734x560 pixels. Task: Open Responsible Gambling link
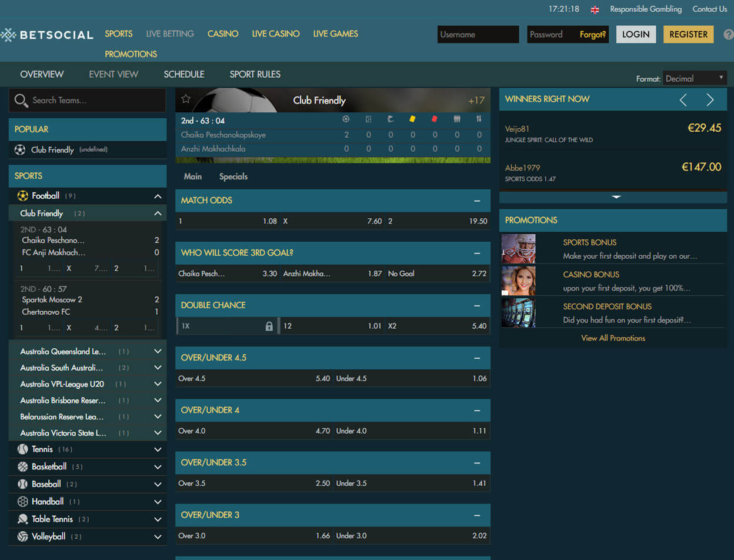click(646, 9)
